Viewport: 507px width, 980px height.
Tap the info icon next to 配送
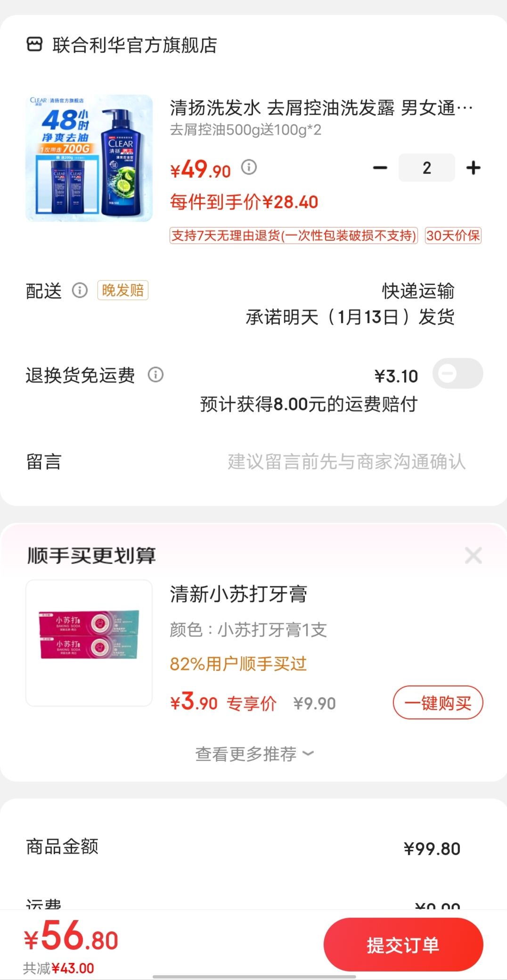click(x=80, y=290)
